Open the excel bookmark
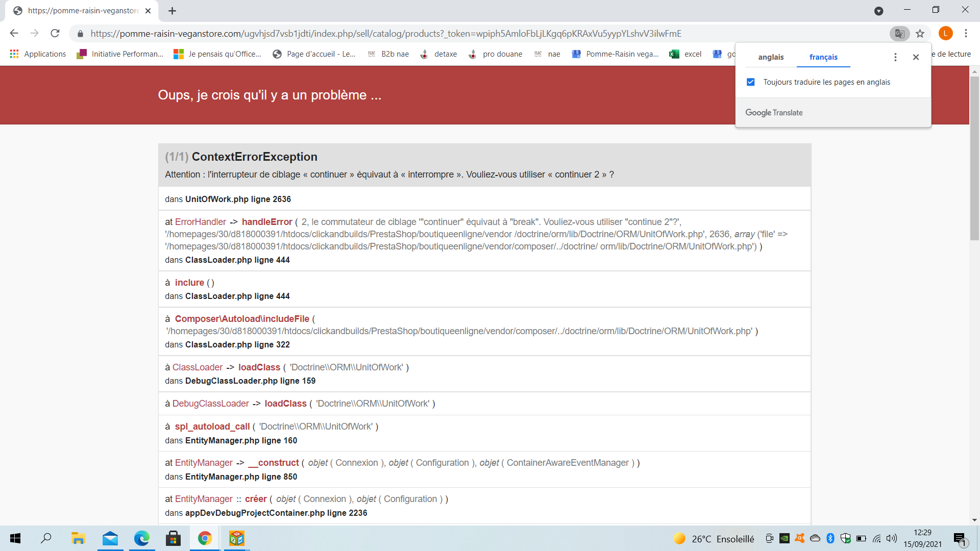This screenshot has width=980, height=551. point(685,54)
